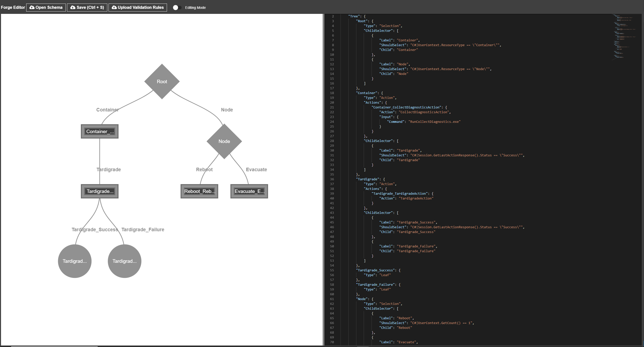Save the schema with Save (Ctrl + S)
Viewport: 644px width, 347px height.
tap(87, 7)
